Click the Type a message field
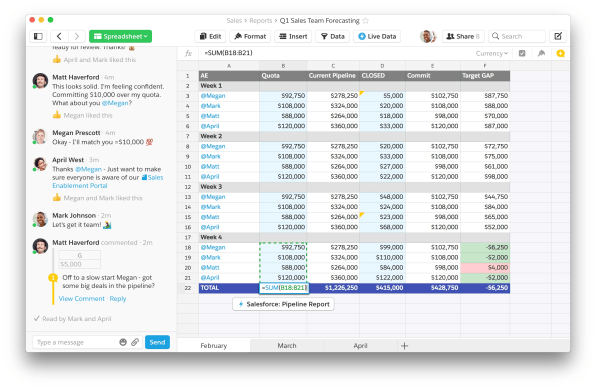The image size is (596, 389). click(x=76, y=342)
